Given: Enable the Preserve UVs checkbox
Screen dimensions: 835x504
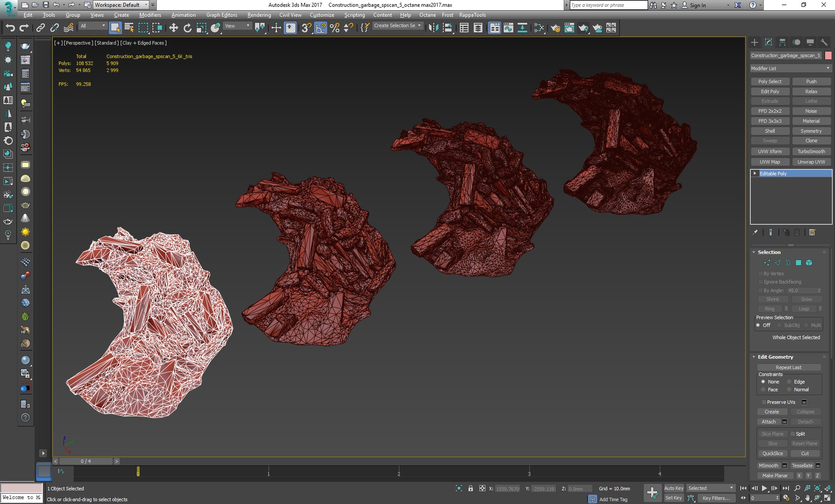Looking at the screenshot, I should 764,402.
